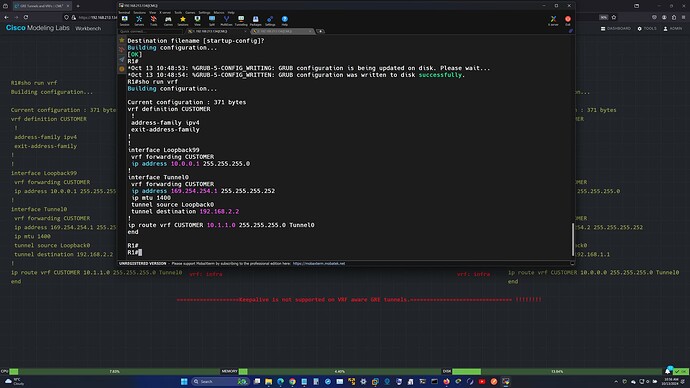Open the Tunneling toolbar icon
690x388 pixels.
point(241,21)
